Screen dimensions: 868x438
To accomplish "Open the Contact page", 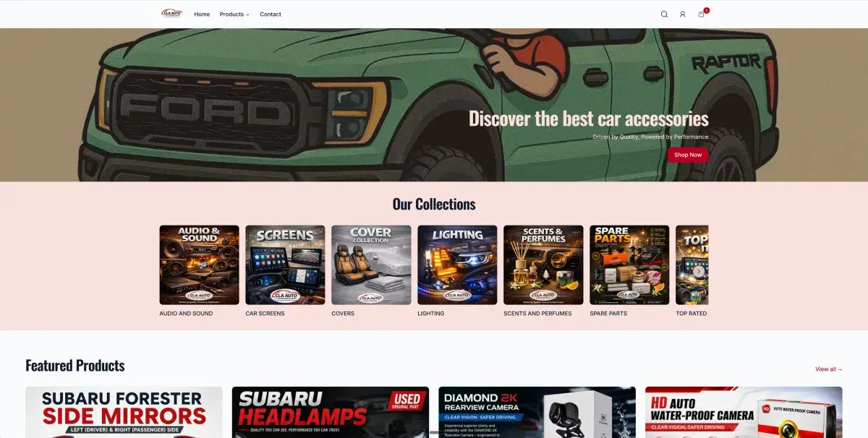I will click(271, 14).
